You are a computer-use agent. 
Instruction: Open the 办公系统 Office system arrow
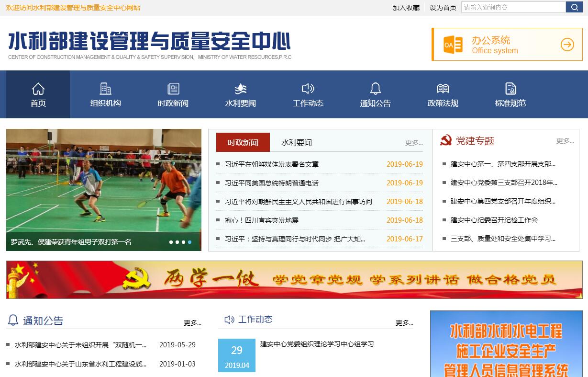[567, 45]
